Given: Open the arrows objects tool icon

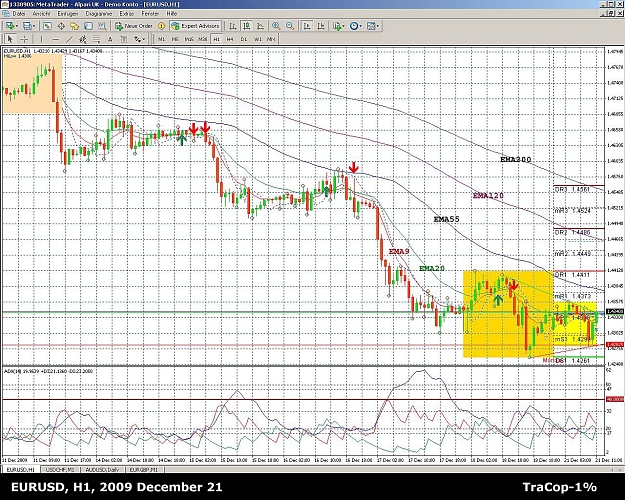Looking at the screenshot, I should point(138,39).
